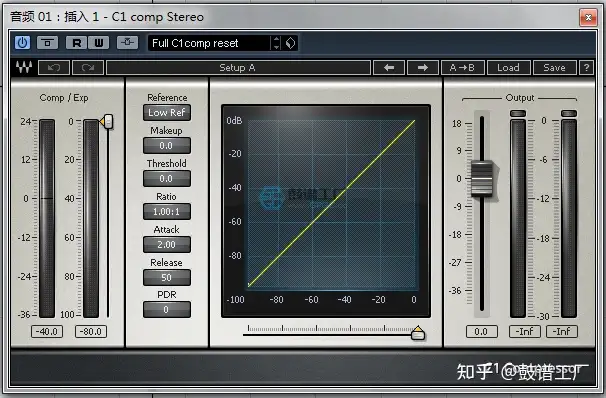This screenshot has width=606, height=398.
Task: Open help with the ? button
Action: [x=587, y=68]
